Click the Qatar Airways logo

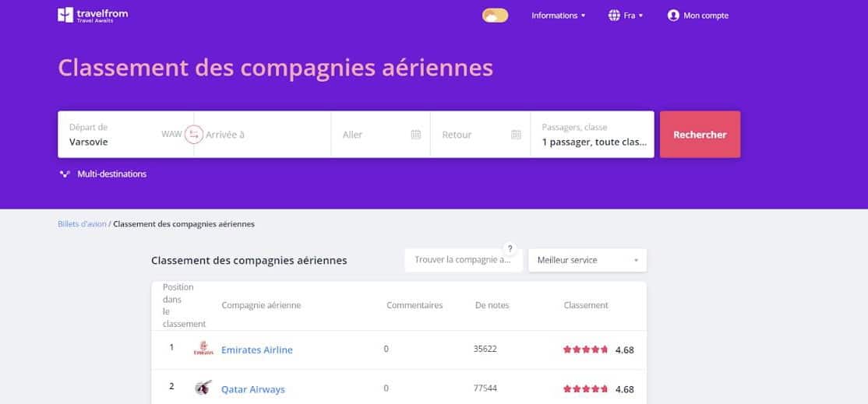coord(203,388)
